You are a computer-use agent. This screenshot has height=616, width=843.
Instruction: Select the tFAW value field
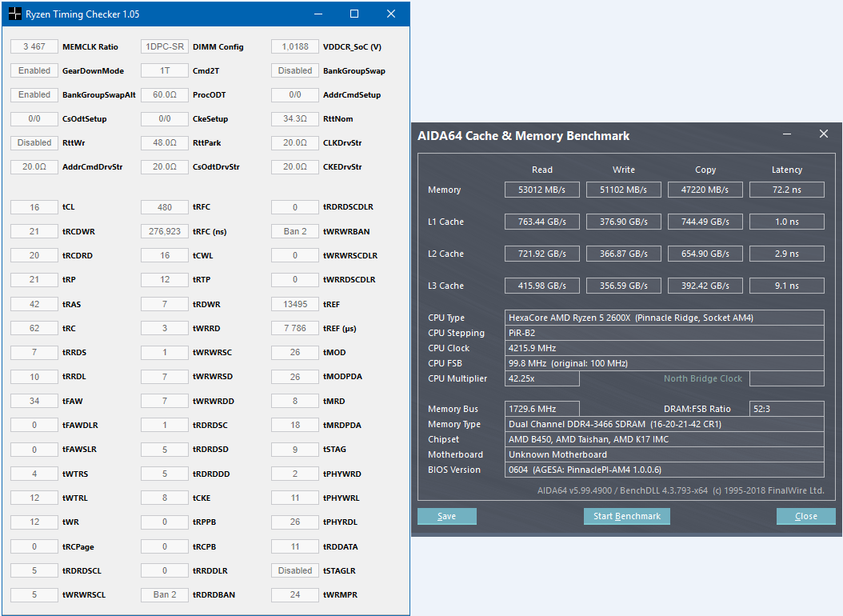click(x=34, y=401)
